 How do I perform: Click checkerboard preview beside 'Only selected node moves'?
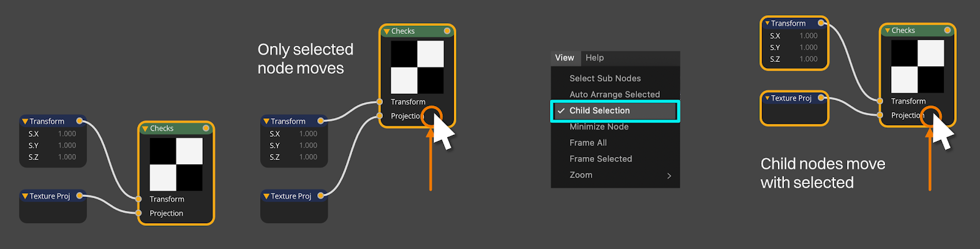coord(417,67)
